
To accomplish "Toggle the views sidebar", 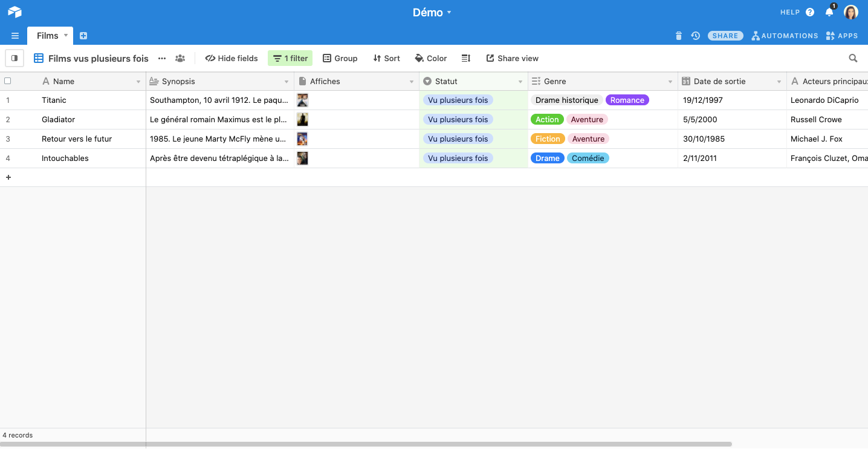I will pos(15,58).
